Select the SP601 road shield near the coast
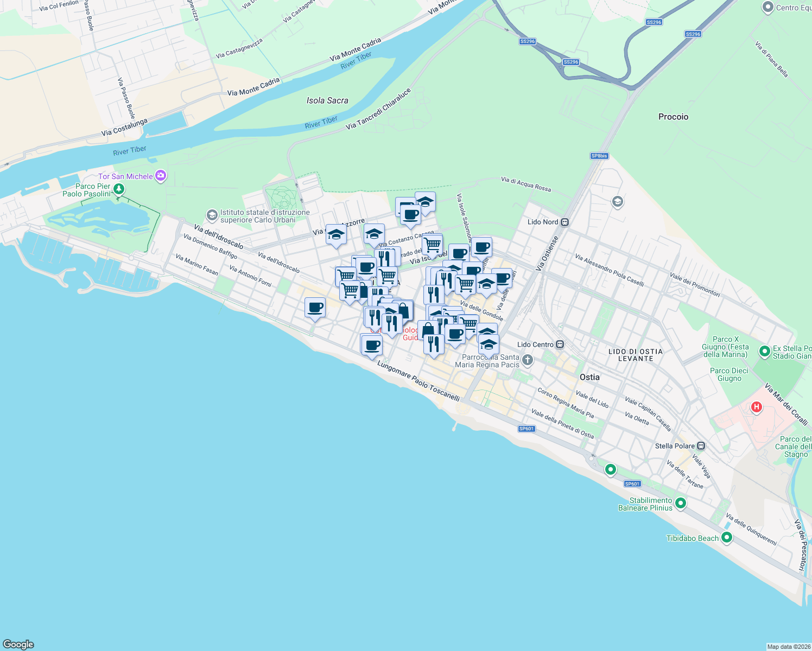The width and height of the screenshot is (812, 651). [x=527, y=429]
